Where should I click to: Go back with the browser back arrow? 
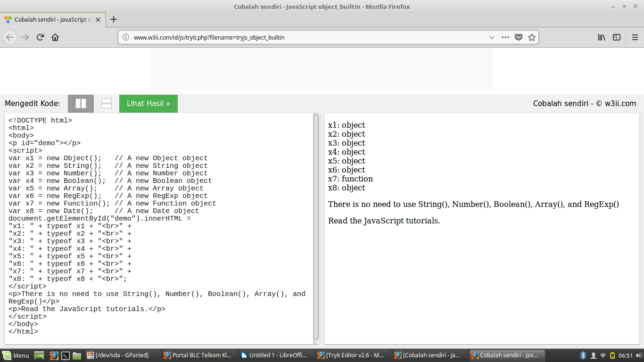click(x=10, y=37)
